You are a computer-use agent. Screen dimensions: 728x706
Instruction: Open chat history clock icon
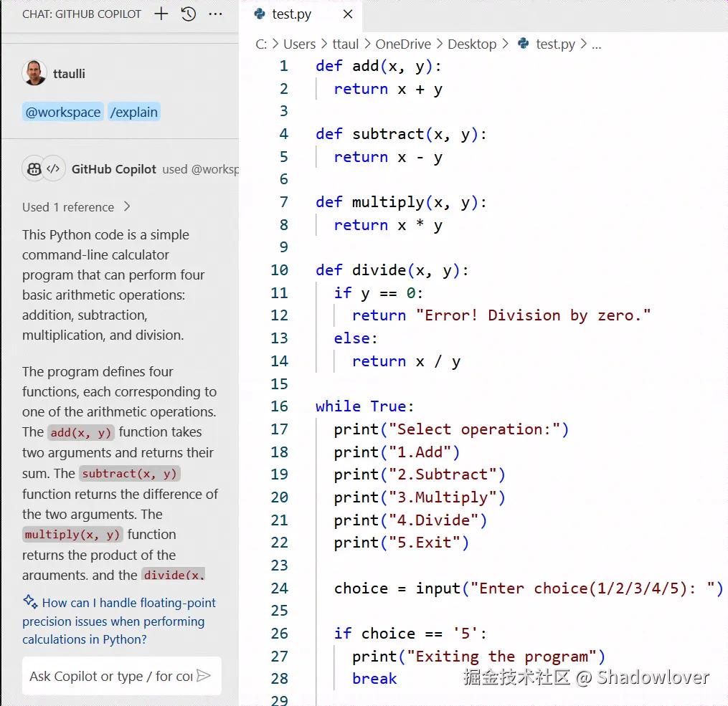click(x=189, y=14)
